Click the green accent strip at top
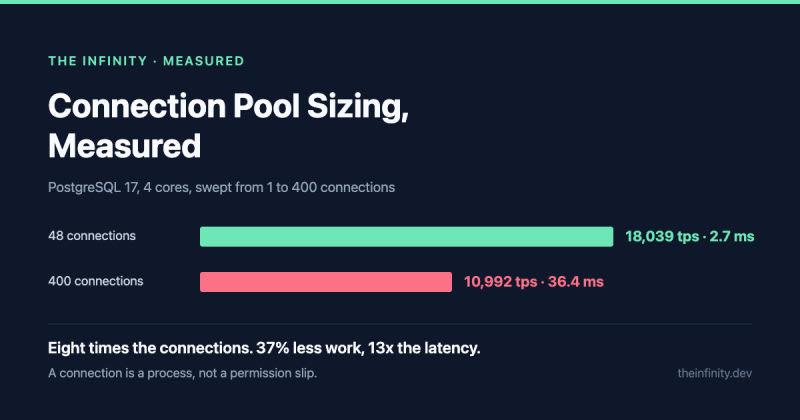The image size is (800, 420). tap(400, 2)
